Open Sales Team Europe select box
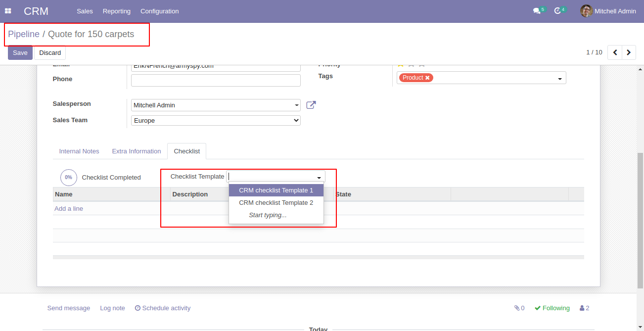This screenshot has width=644, height=331. [x=216, y=120]
